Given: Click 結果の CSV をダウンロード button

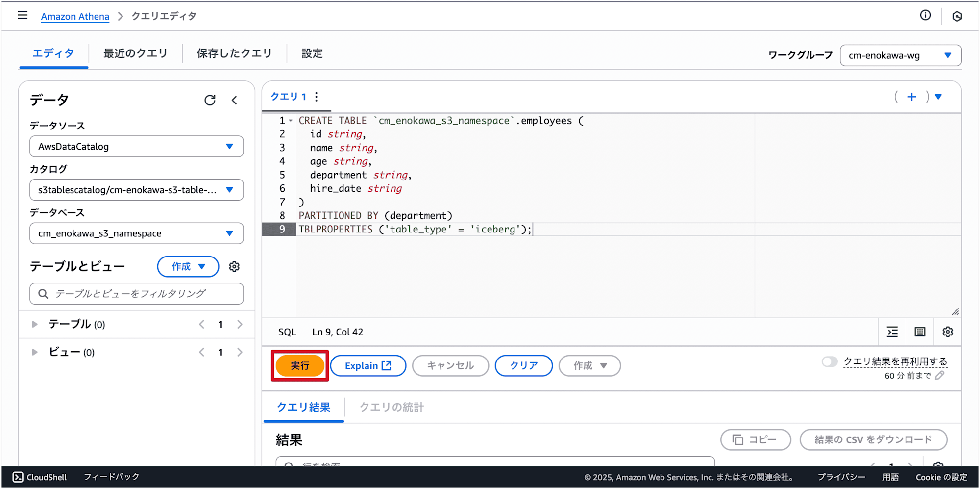Looking at the screenshot, I should pos(873,439).
